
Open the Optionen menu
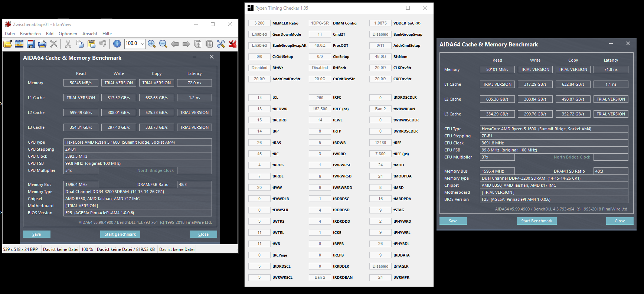coord(68,33)
